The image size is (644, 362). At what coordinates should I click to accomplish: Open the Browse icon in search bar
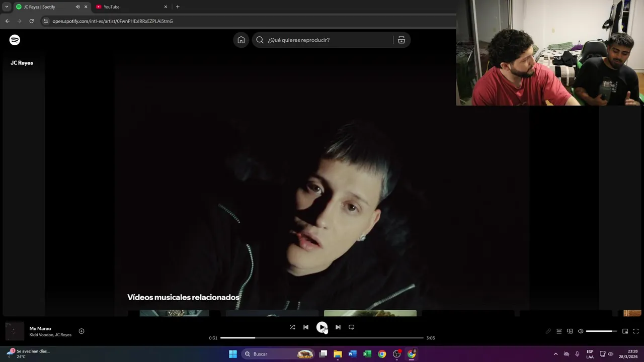pyautogui.click(x=401, y=40)
